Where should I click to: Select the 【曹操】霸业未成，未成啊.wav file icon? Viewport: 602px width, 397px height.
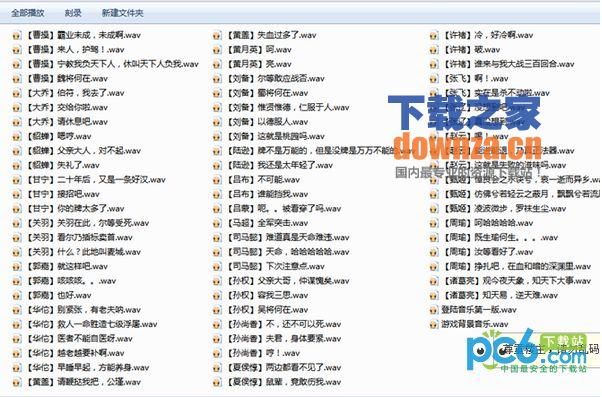tap(17, 35)
